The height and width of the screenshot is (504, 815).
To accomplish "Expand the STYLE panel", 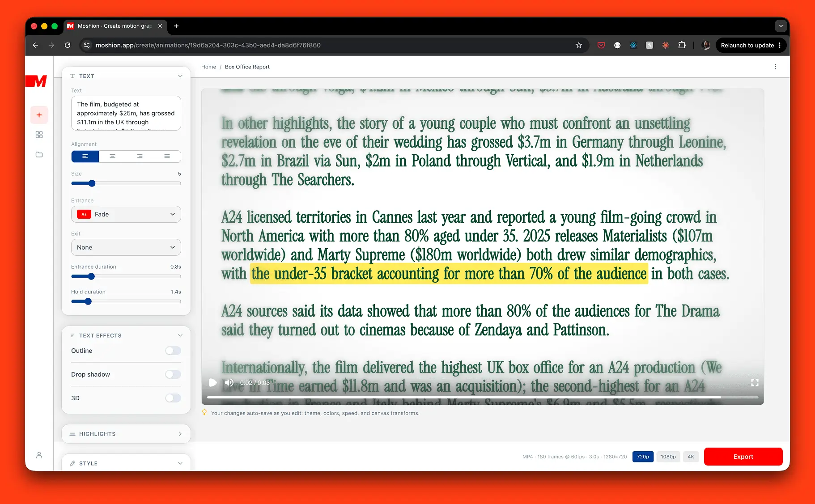I will [180, 463].
